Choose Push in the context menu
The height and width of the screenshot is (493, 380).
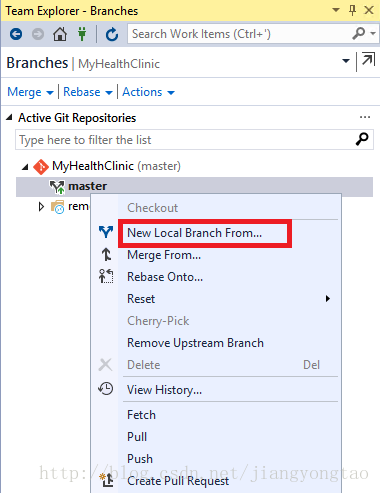click(x=140, y=459)
